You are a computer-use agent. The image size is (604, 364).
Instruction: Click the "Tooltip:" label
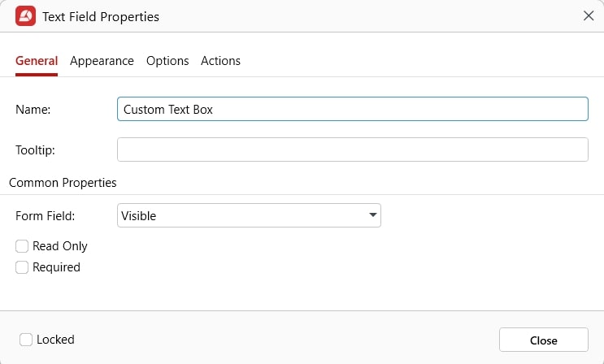click(35, 149)
